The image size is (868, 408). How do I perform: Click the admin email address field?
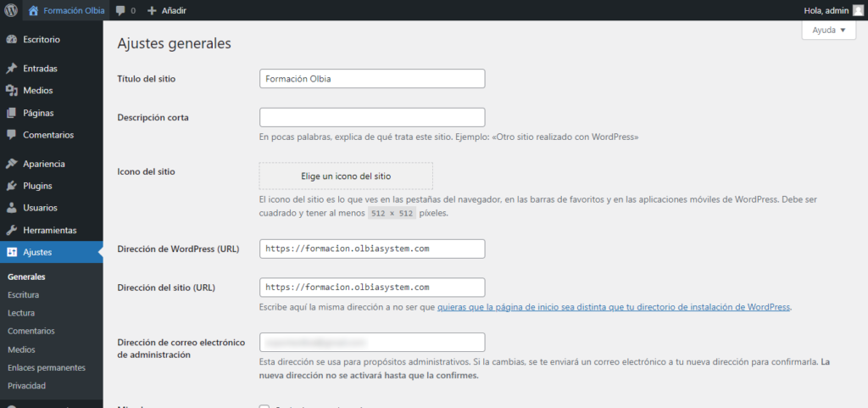(372, 342)
